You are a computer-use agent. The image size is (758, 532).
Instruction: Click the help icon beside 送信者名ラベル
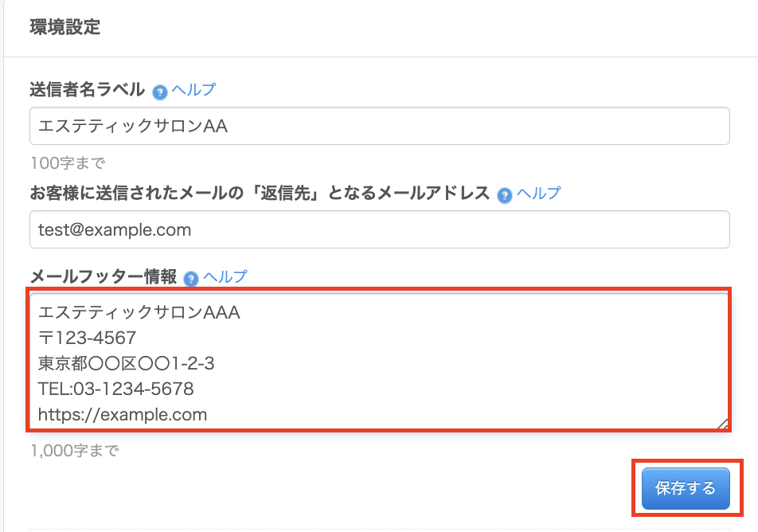pyautogui.click(x=159, y=91)
